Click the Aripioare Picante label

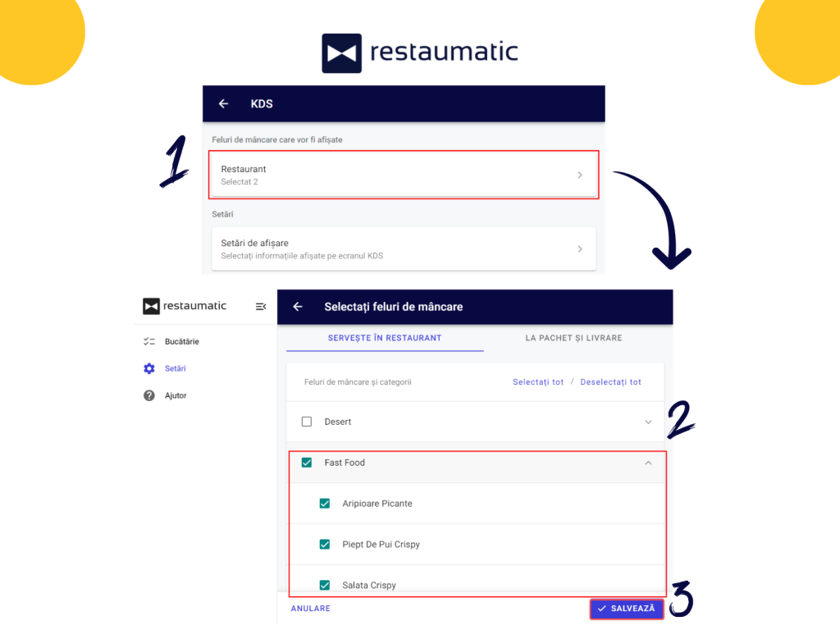tap(377, 504)
